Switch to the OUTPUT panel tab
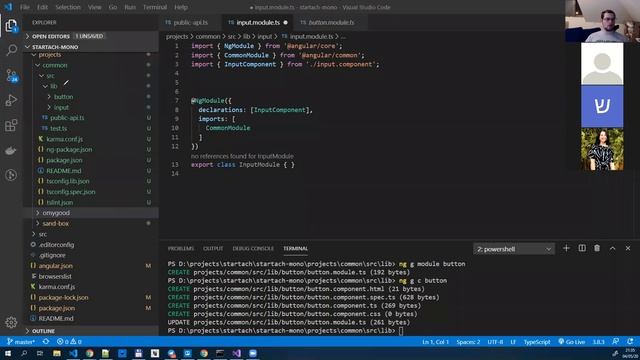The width and height of the screenshot is (640, 360). tap(213, 249)
